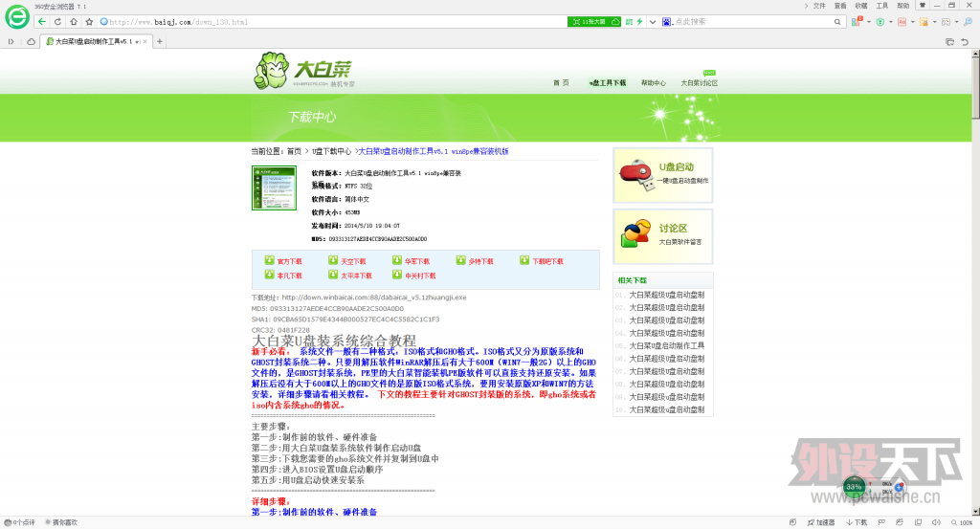
Task: Click the blue magnifier find icon
Action: point(969,22)
